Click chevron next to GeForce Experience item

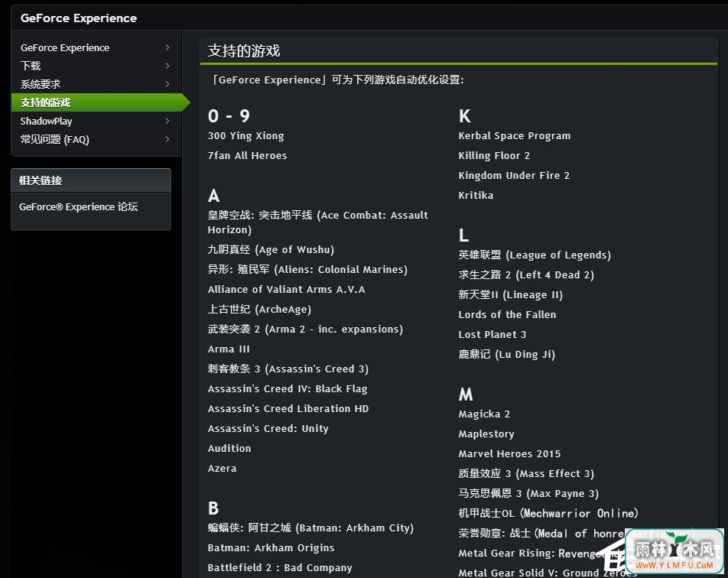pos(167,48)
